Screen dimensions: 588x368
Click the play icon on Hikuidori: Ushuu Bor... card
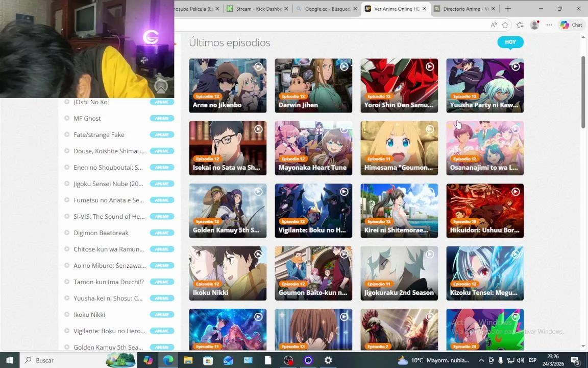click(x=516, y=192)
